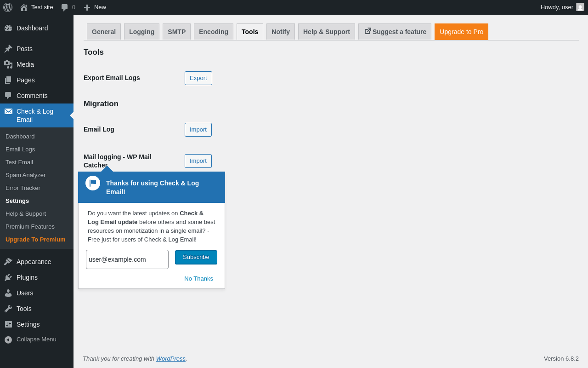Viewport: 588px width, 368px height.
Task: Dismiss popup with No Thanks link
Action: pos(198,278)
